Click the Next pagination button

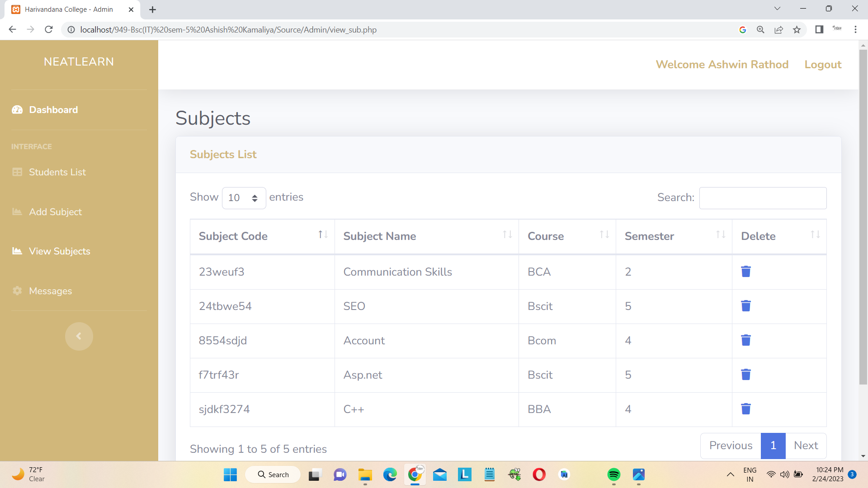pyautogui.click(x=806, y=446)
